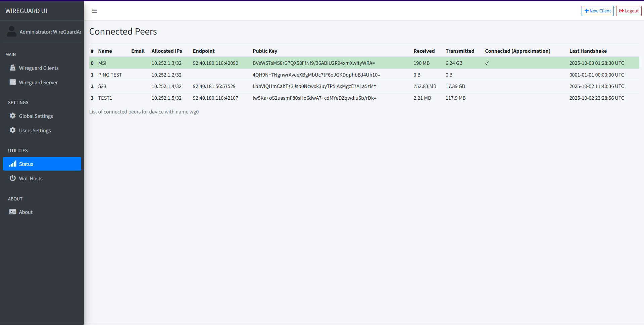Toggle the sidebar with the hamburger icon
The image size is (644, 325).
tap(94, 10)
